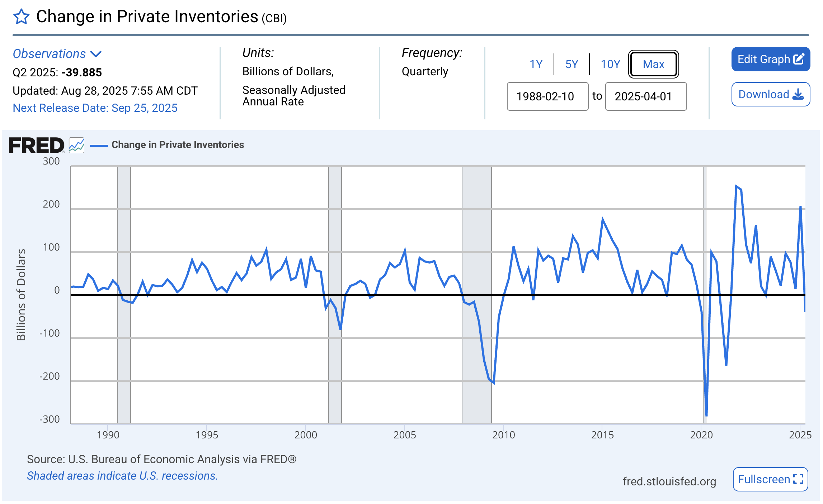Switch chart range to 5Y
The image size is (823, 504).
pos(571,64)
